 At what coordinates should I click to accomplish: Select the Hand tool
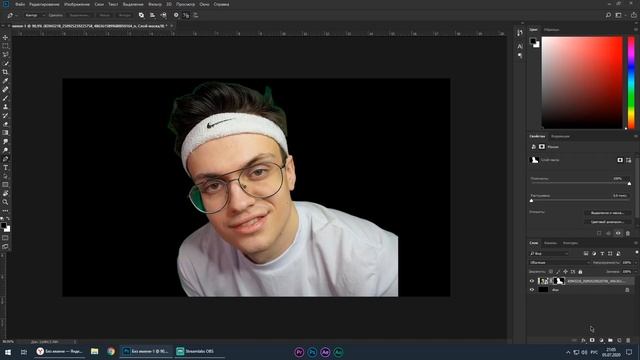(5, 193)
